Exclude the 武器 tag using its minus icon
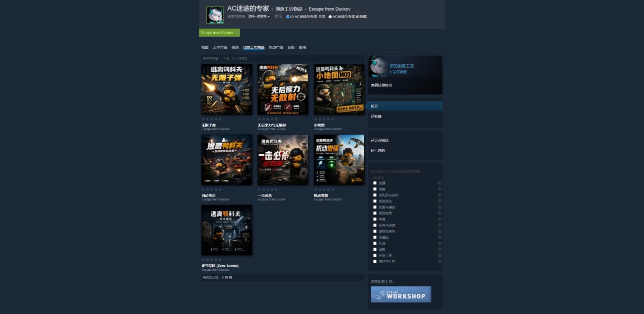This screenshot has height=314, width=644. (440, 183)
